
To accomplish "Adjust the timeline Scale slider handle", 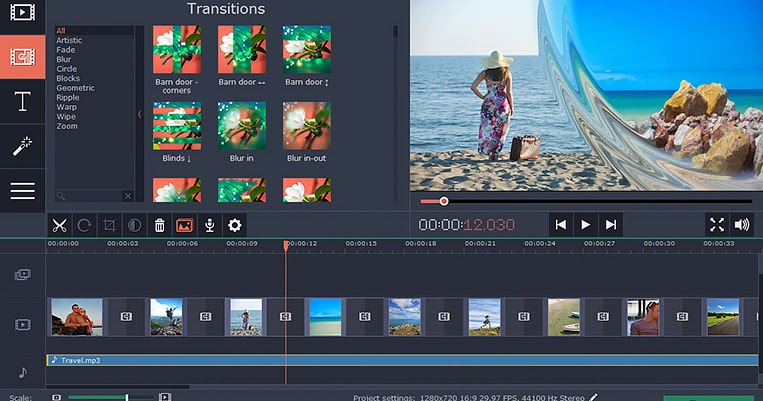I will [127, 398].
